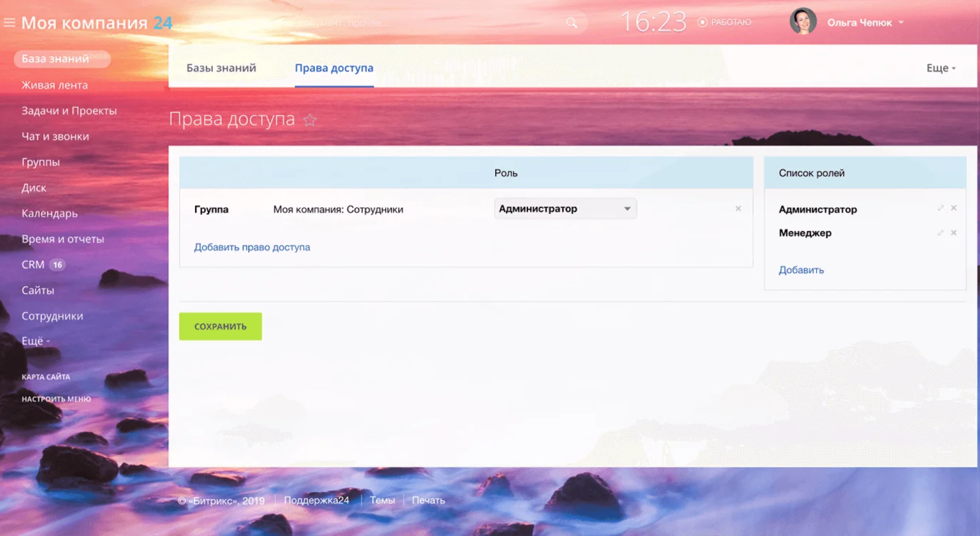This screenshot has width=980, height=536.
Task: Click the green Сохранить button
Action: pos(220,326)
